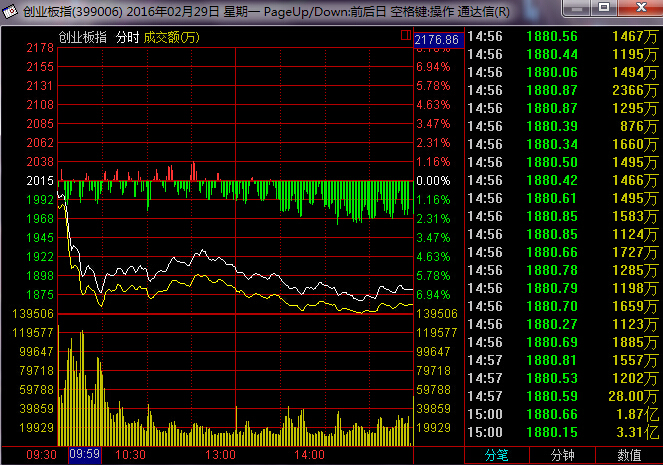Click the 13:00 label on time axis
663x465 pixels.
pos(220,455)
